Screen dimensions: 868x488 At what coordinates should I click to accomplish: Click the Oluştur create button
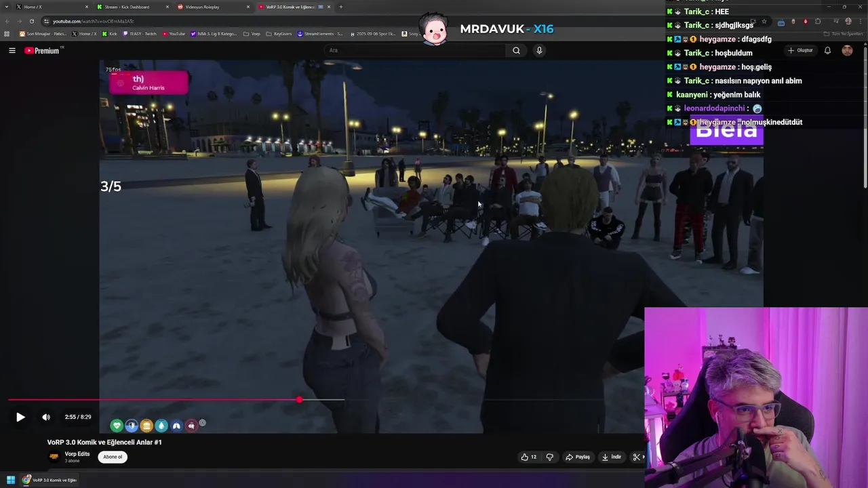point(800,50)
